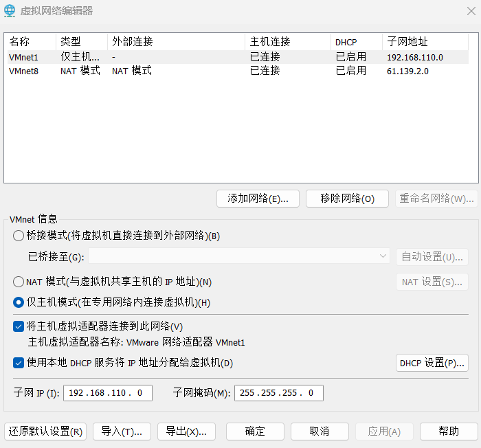Click the 移除网络(O) button
Screen dimensions: 481x448
(347, 199)
